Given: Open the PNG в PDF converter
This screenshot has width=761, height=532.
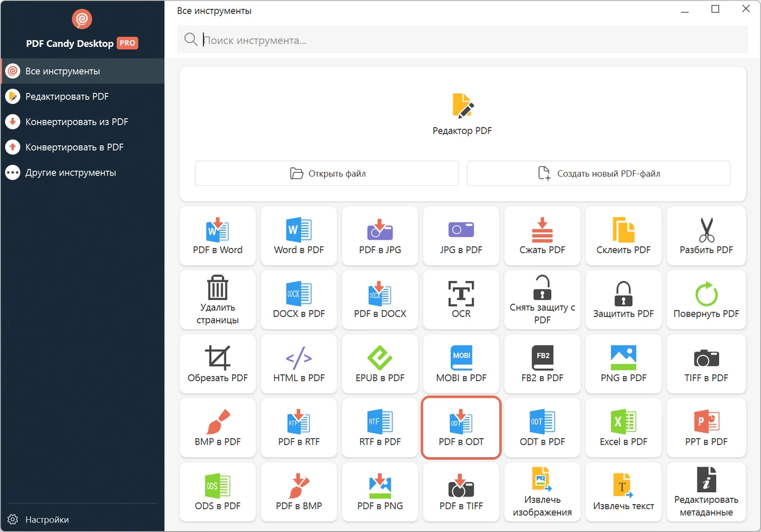Looking at the screenshot, I should pyautogui.click(x=623, y=363).
